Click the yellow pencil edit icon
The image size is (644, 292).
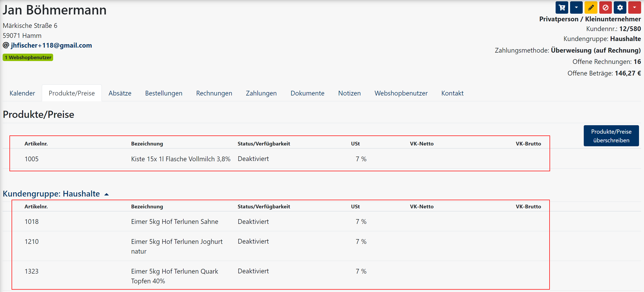pos(591,7)
